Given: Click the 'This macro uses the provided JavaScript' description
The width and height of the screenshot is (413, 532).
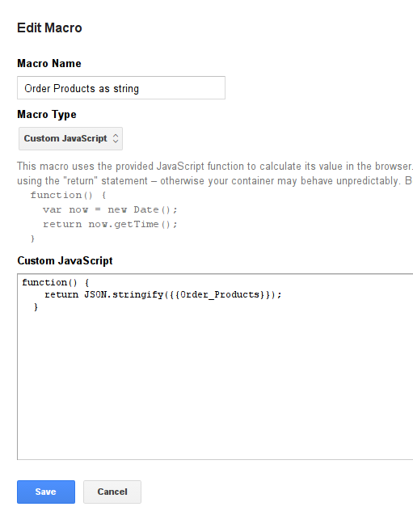Looking at the screenshot, I should pos(215,166).
